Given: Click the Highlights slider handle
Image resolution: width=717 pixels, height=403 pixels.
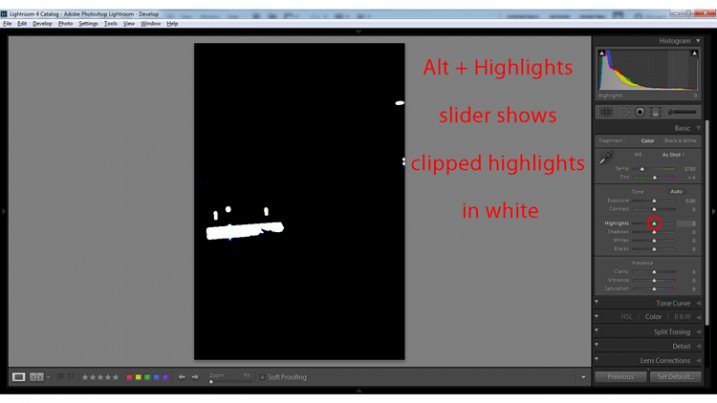Looking at the screenshot, I should (x=655, y=223).
